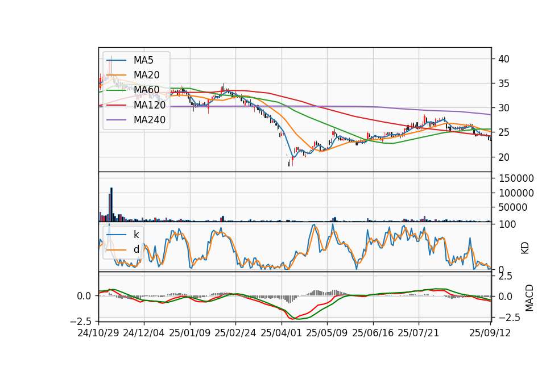The image size is (546, 392).
Task: Click the MA60 legend label
Action: 146,90
